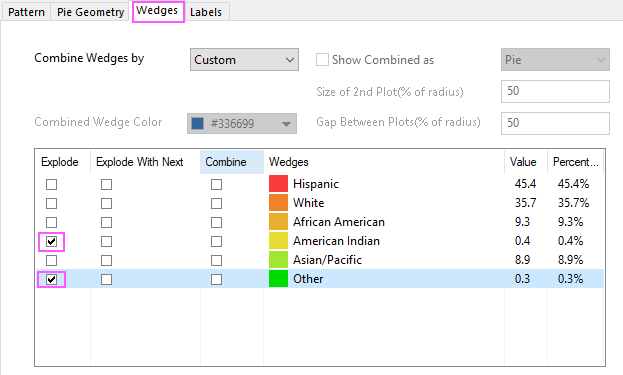Image resolution: width=623 pixels, height=375 pixels.
Task: Click the green Other wedge color swatch
Action: tap(278, 279)
